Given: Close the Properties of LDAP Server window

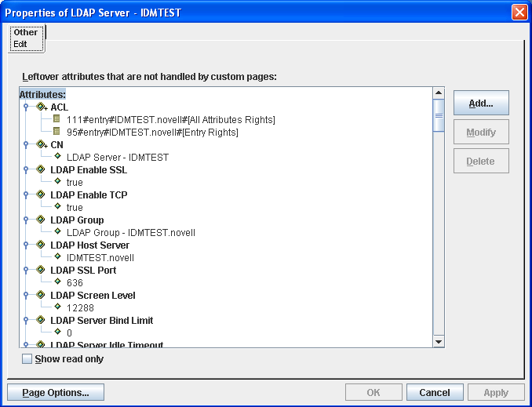Looking at the screenshot, I should [x=519, y=13].
